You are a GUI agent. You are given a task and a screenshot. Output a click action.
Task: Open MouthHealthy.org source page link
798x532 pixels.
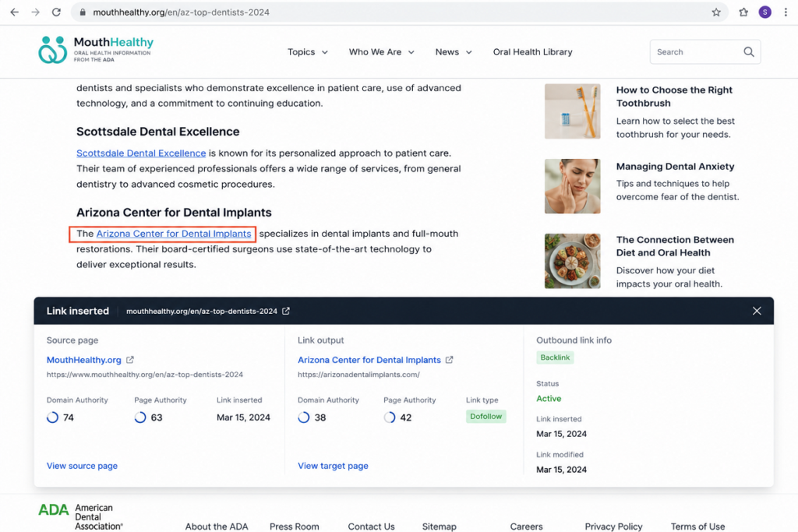(84, 360)
